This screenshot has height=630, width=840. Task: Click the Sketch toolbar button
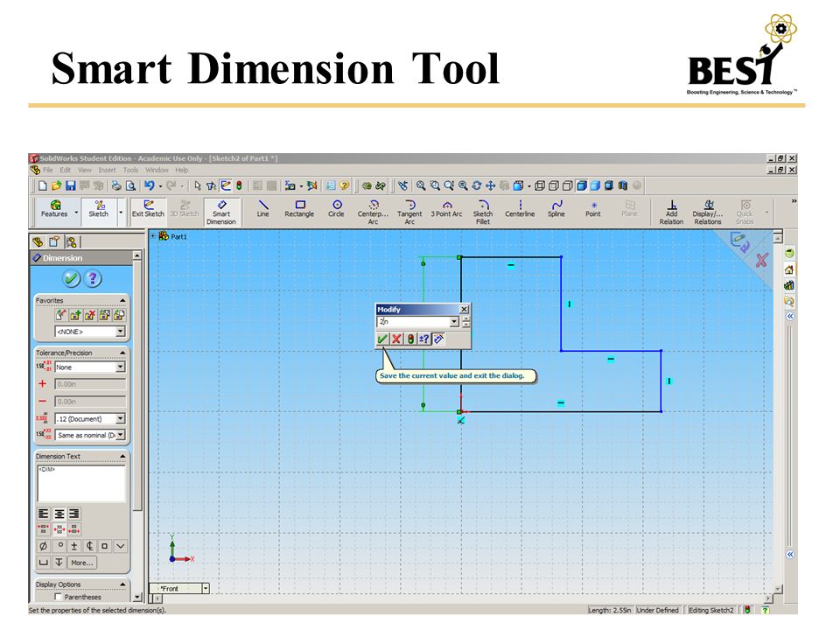(99, 209)
